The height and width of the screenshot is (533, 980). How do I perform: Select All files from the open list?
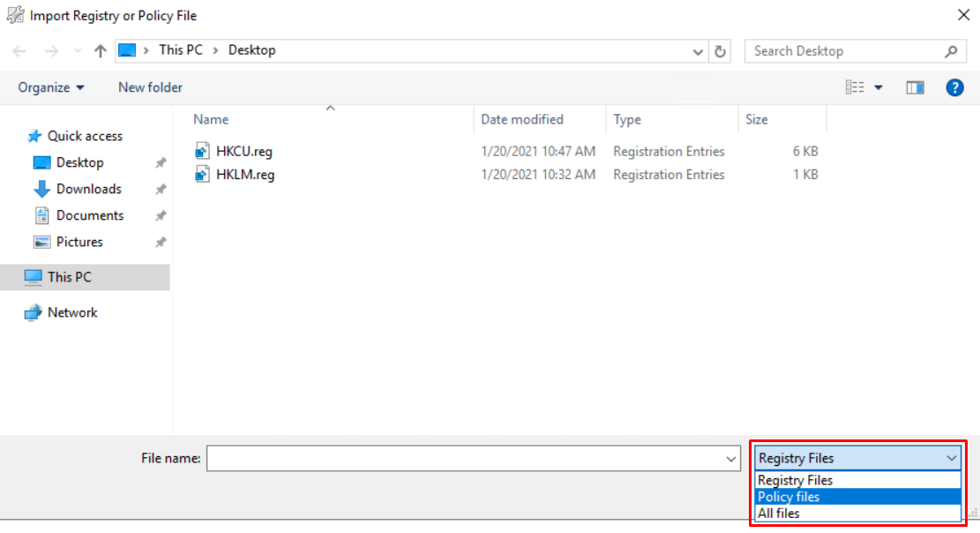[x=781, y=514]
